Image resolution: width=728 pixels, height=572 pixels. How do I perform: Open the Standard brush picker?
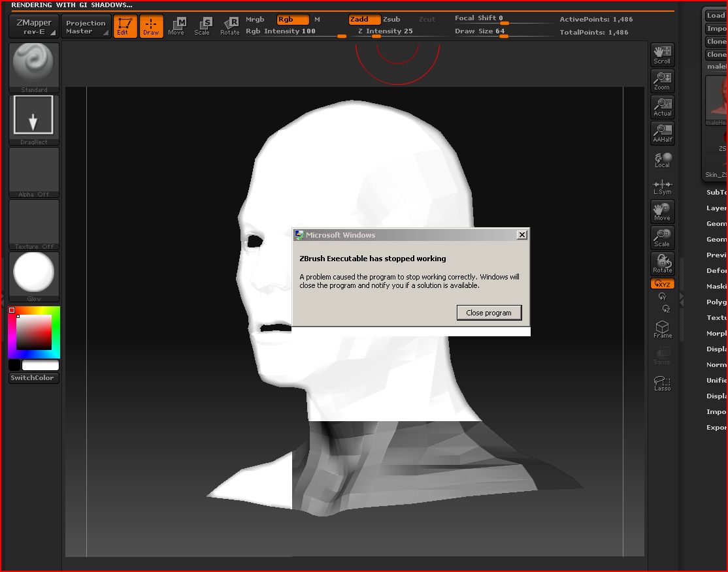coord(34,68)
